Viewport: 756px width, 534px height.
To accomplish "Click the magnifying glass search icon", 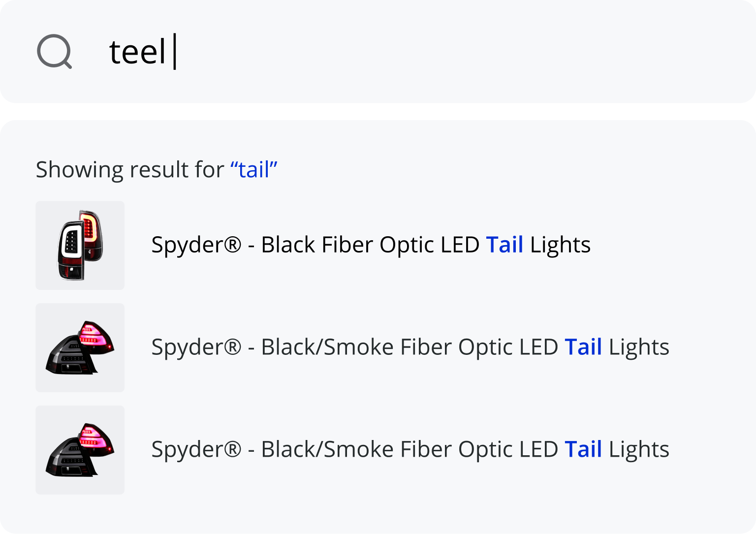I will [x=54, y=51].
